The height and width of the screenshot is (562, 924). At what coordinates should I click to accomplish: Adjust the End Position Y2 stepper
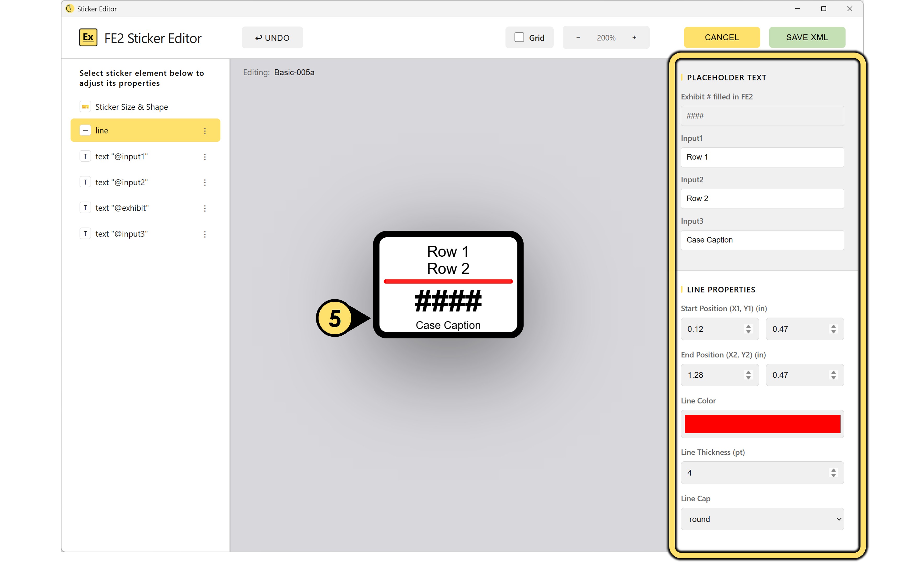click(833, 375)
